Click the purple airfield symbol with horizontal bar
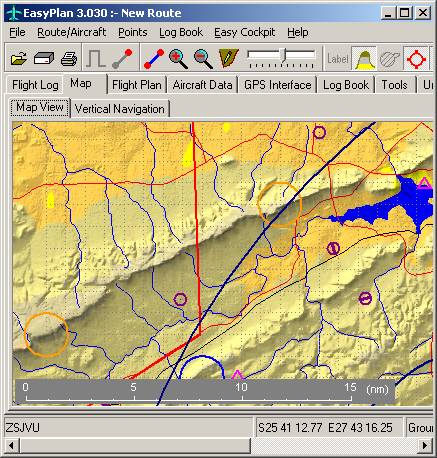Screen dimensions: 437x458 click(x=365, y=298)
